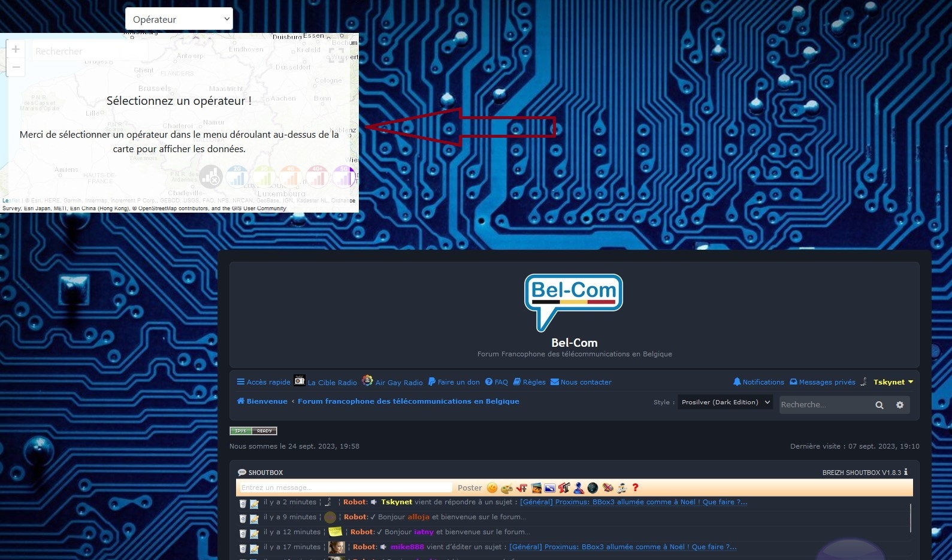Viewport: 952px width, 560px height.
Task: Go to the Bienvenue home breadcrumb
Action: click(x=262, y=401)
